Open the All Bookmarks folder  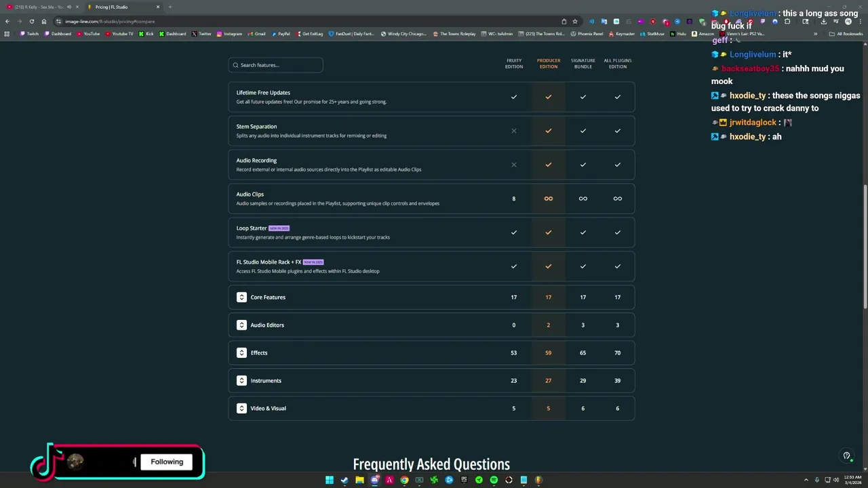846,33
